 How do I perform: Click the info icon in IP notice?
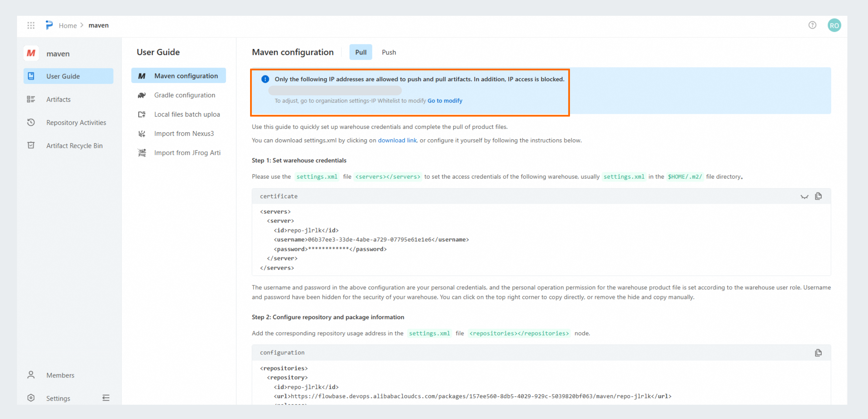click(x=265, y=79)
